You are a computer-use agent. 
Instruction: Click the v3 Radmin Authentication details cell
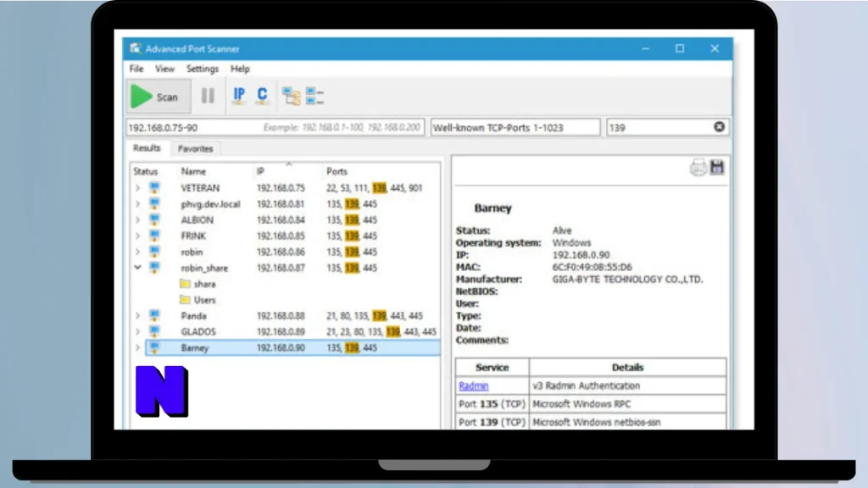(627, 385)
